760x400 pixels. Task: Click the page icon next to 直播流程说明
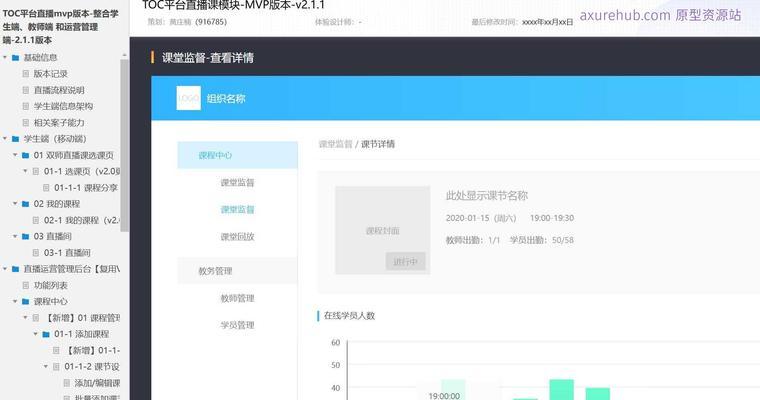(x=26, y=90)
